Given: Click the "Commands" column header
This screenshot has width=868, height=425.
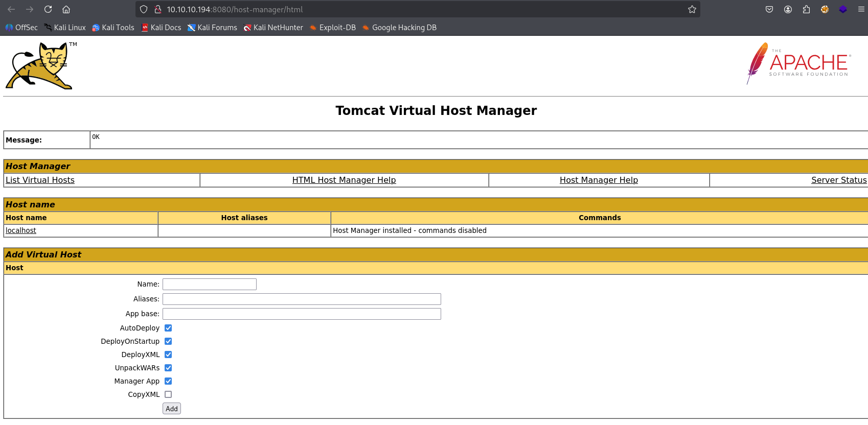Looking at the screenshot, I should pos(600,218).
